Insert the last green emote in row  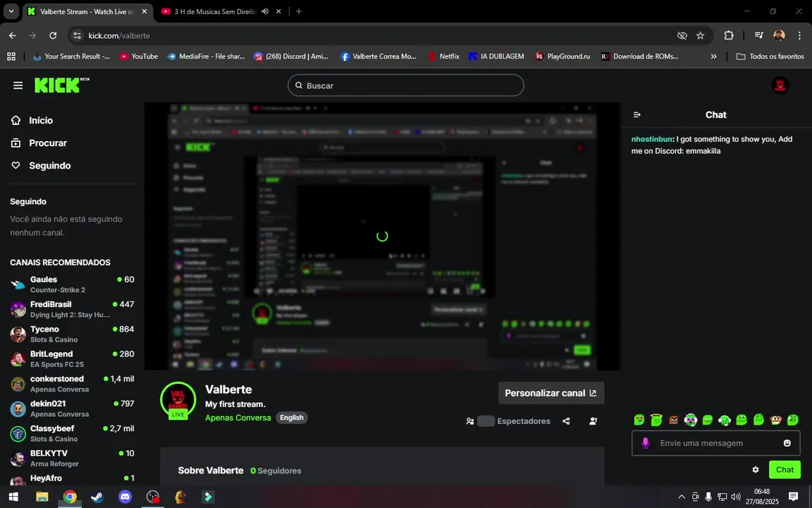pos(793,420)
